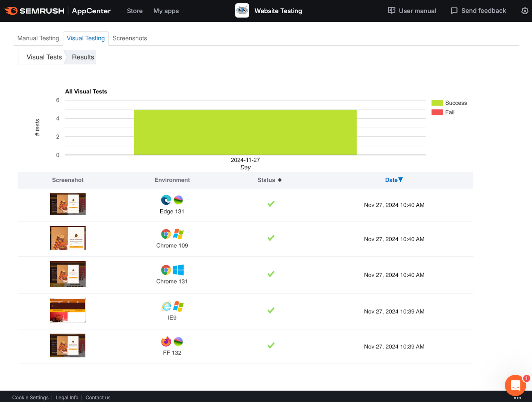Open the chat support bubble
This screenshot has width=532, height=402.
click(515, 385)
